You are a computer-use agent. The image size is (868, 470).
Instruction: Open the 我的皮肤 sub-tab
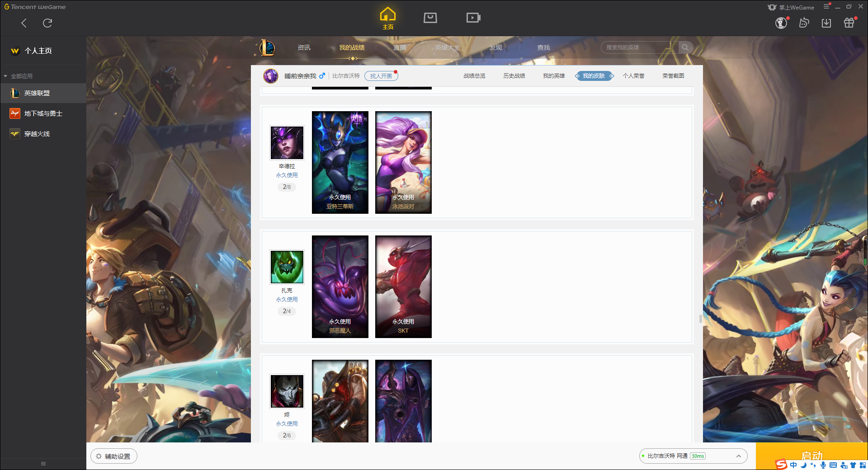pos(594,76)
